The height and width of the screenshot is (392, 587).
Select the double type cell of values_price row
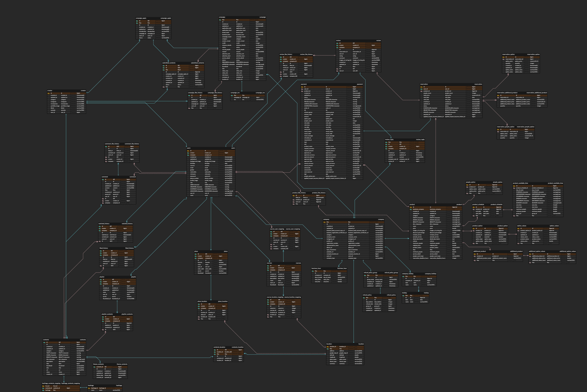(551, 241)
